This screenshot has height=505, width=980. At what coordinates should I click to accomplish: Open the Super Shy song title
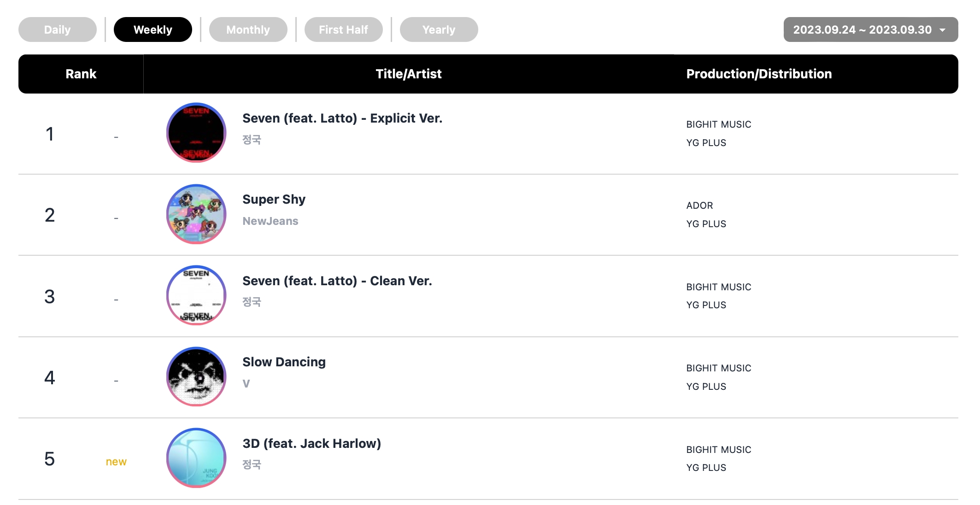click(274, 200)
